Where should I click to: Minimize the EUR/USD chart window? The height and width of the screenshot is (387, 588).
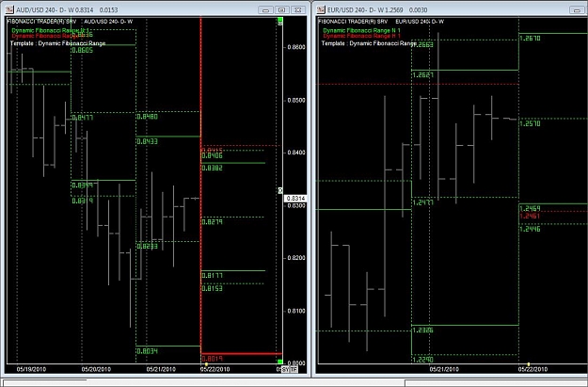click(578, 9)
